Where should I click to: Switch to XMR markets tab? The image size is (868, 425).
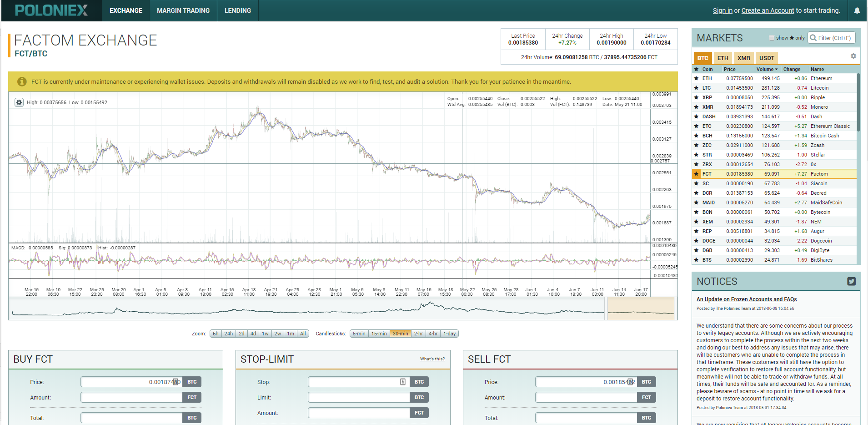744,58
